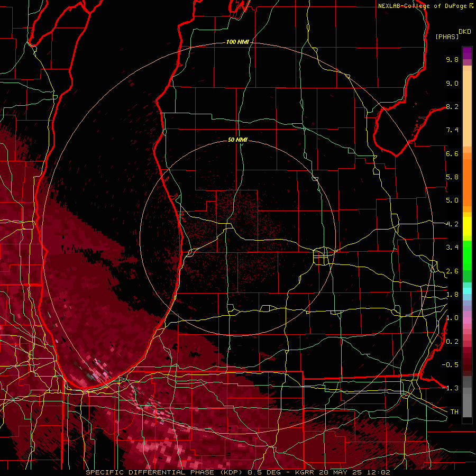The image size is (476, 476).
Task: Pick the light peach segment of color scale
Action: 467,108
